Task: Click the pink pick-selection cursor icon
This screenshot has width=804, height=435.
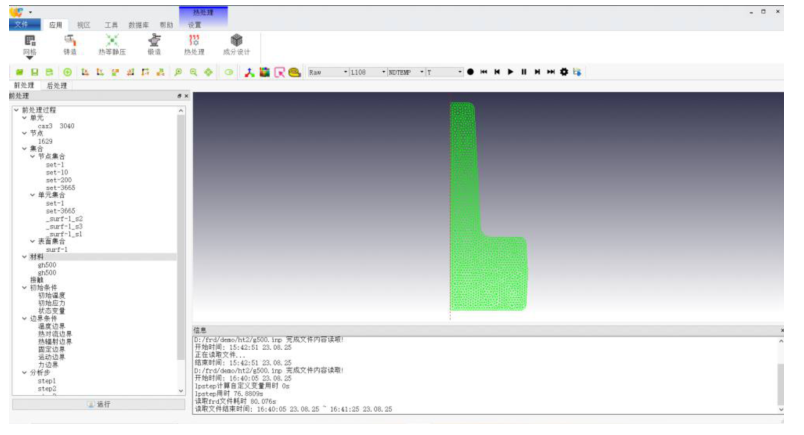Action: click(x=279, y=72)
